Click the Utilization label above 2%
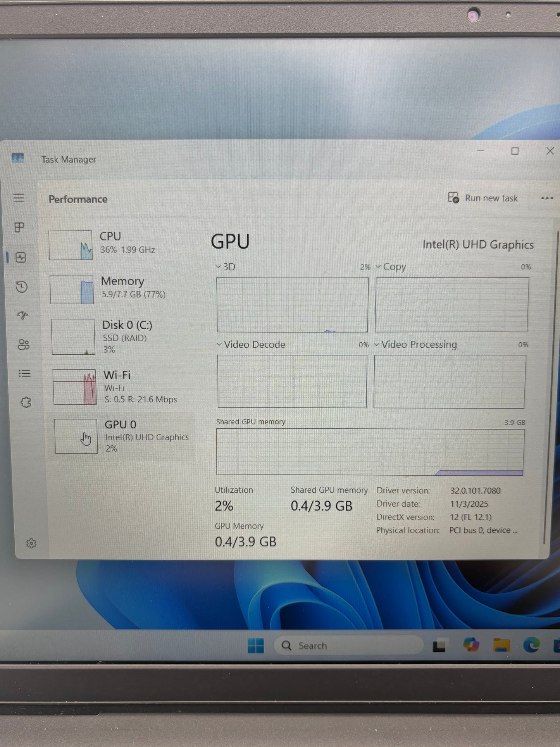This screenshot has height=747, width=560. (234, 490)
